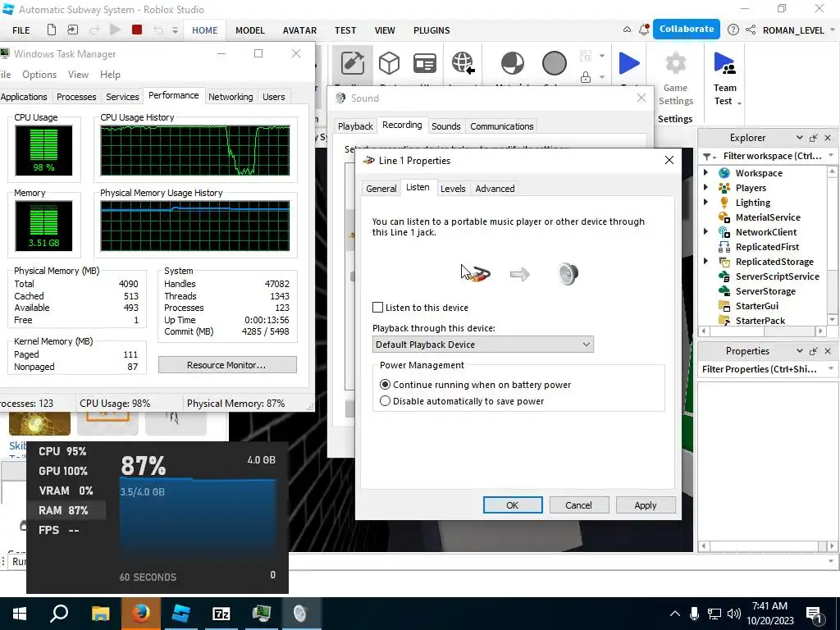Open Game Settings gear icon
Screen dimensions: 840x630
pos(676,63)
